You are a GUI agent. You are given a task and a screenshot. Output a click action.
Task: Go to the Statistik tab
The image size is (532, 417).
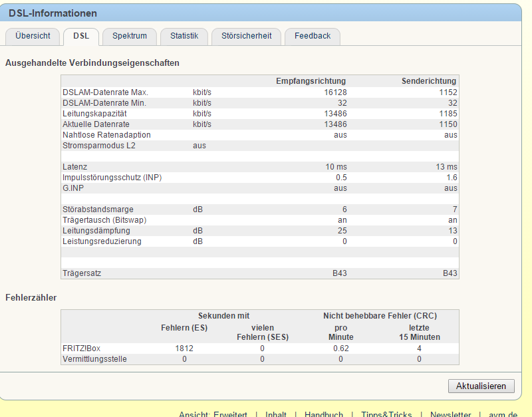[184, 36]
